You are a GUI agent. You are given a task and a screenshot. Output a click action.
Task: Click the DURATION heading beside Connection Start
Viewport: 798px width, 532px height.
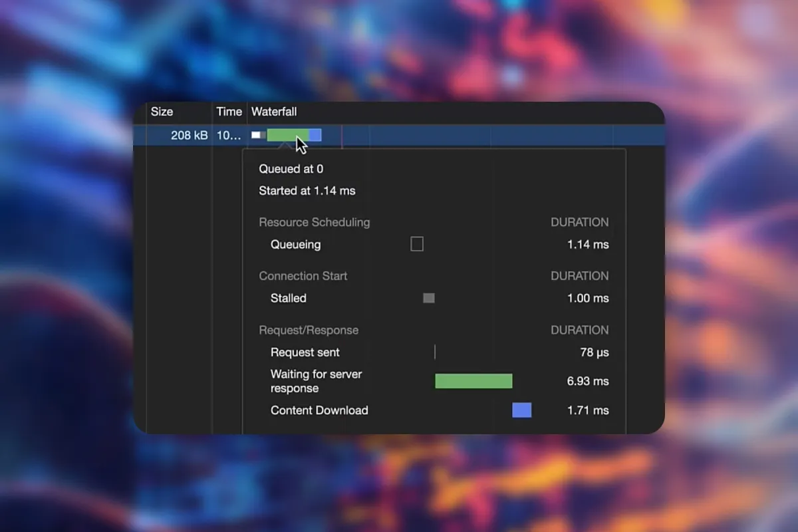point(580,276)
